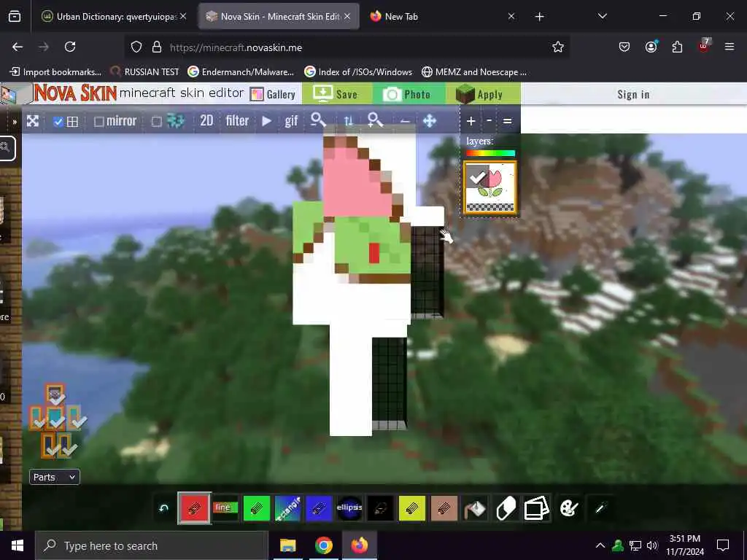Select the black brush tool
747x560 pixels.
click(380, 508)
